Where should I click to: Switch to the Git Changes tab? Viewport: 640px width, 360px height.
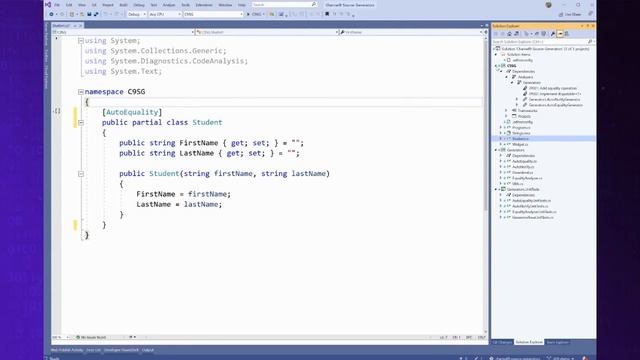click(502, 342)
